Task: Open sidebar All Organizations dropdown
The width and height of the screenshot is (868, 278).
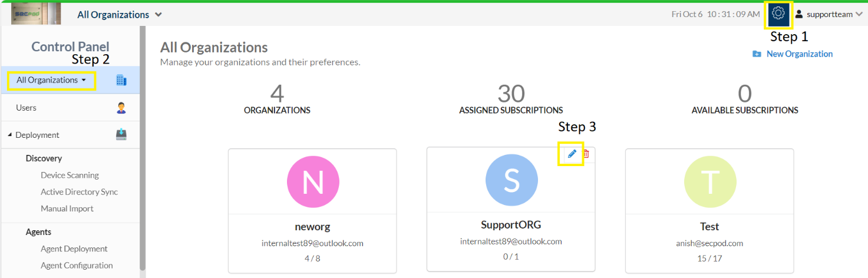Action: point(51,80)
